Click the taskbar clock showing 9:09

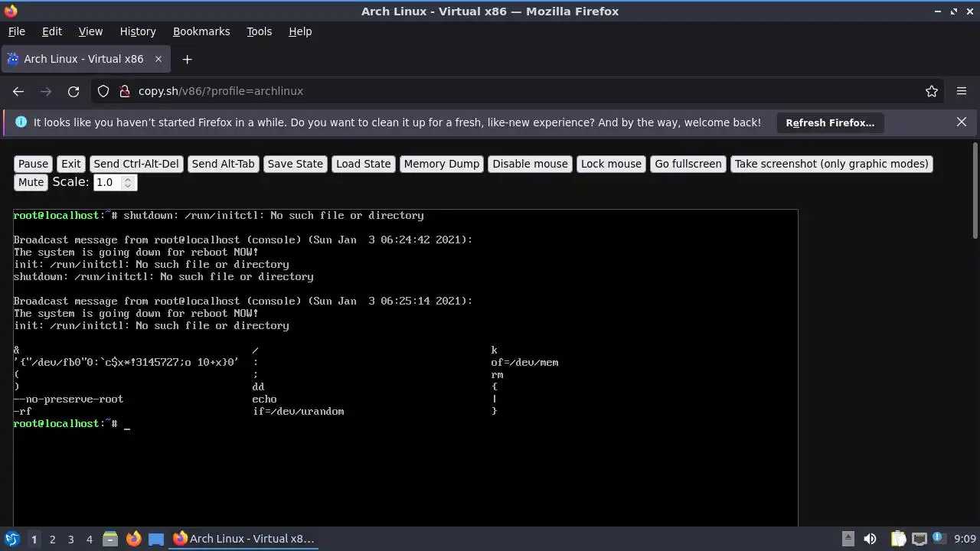click(965, 539)
